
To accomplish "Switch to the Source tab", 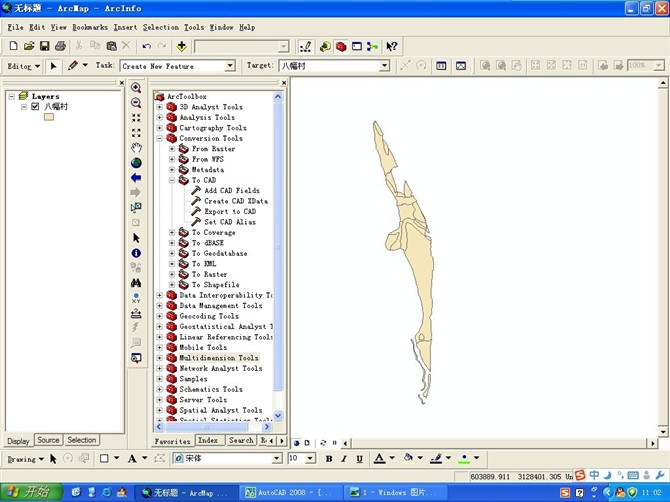I will coord(48,440).
